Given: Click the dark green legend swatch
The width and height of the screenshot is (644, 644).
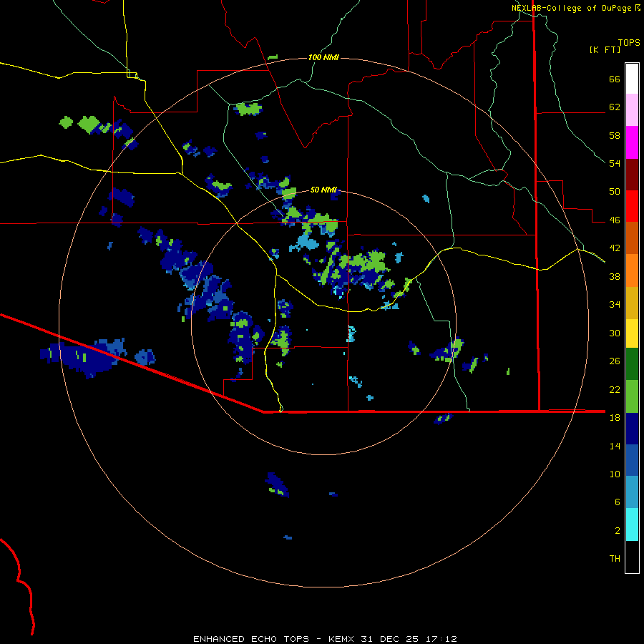Looking at the screenshot, I should (632, 364).
